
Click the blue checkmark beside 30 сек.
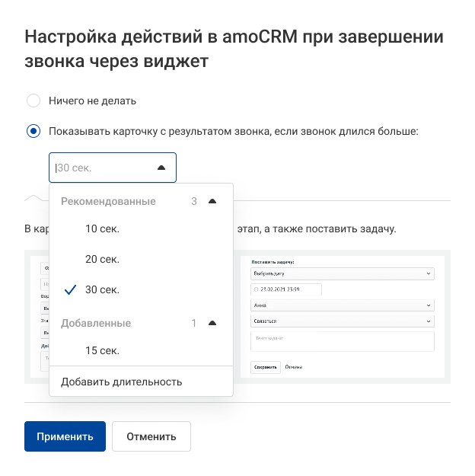pos(71,290)
